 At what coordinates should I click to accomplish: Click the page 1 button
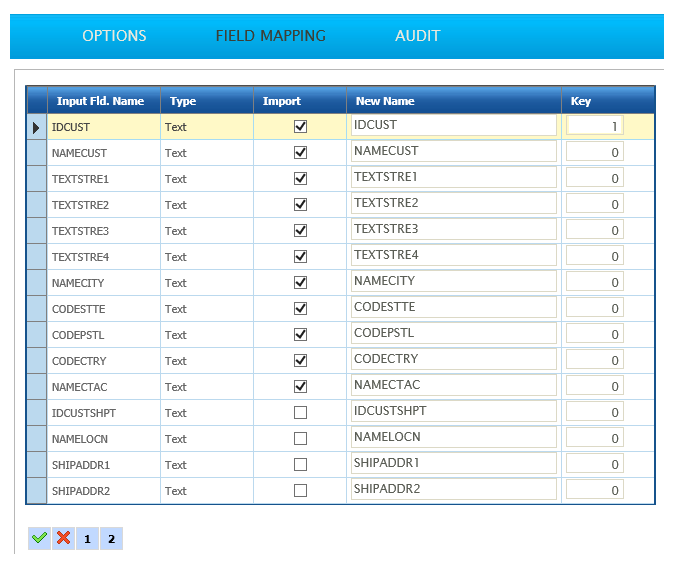pos(87,539)
